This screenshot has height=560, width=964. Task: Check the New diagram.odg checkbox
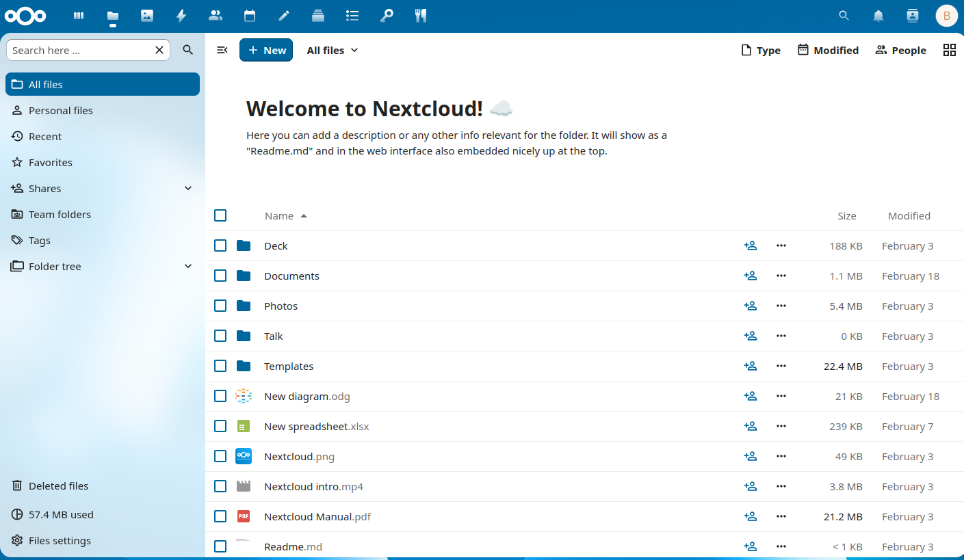pos(220,396)
